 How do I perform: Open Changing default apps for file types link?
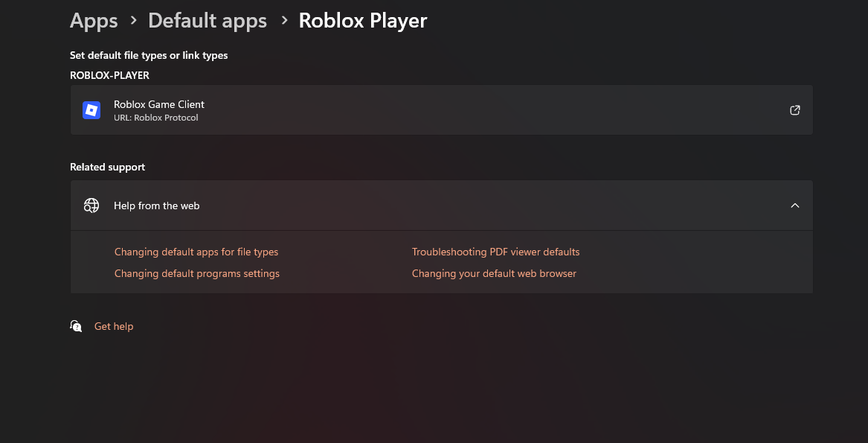click(196, 252)
